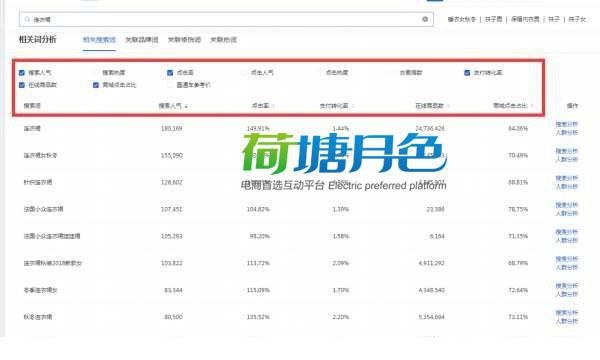Click the magnifier icon in the search box
Image resolution: width=600 pixels, height=360 pixels.
point(27,19)
